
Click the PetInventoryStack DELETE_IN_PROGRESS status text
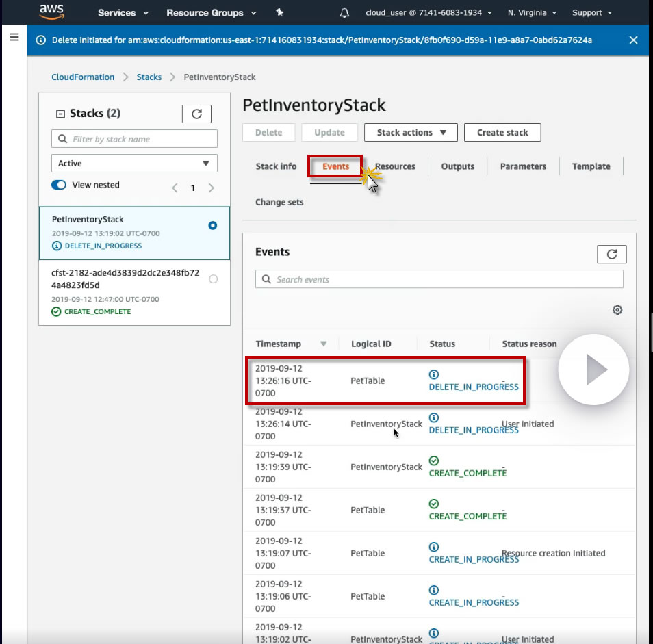(x=474, y=430)
